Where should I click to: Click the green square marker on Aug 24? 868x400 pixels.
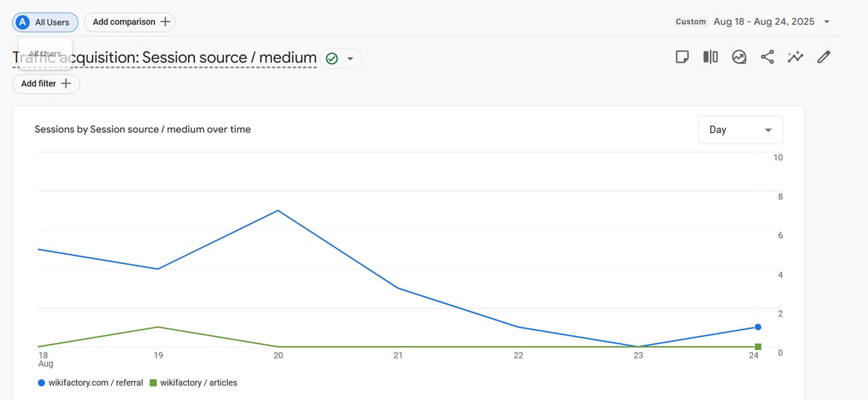tap(758, 347)
